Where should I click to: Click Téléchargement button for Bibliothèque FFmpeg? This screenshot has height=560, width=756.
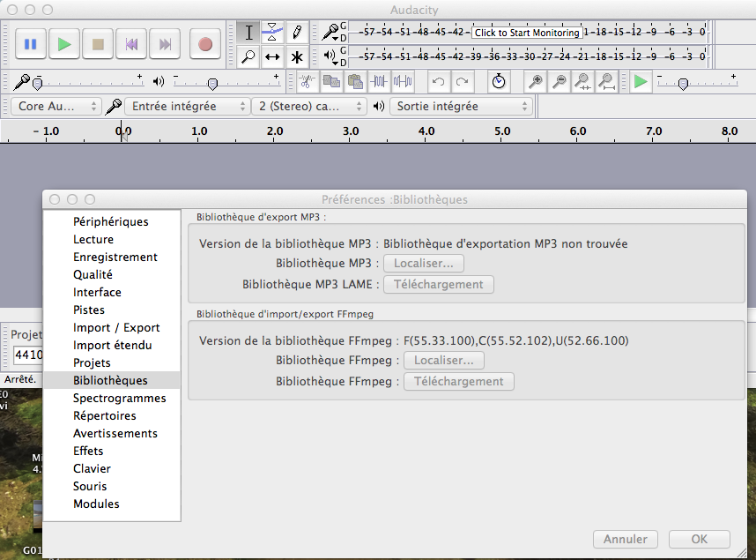(x=458, y=381)
